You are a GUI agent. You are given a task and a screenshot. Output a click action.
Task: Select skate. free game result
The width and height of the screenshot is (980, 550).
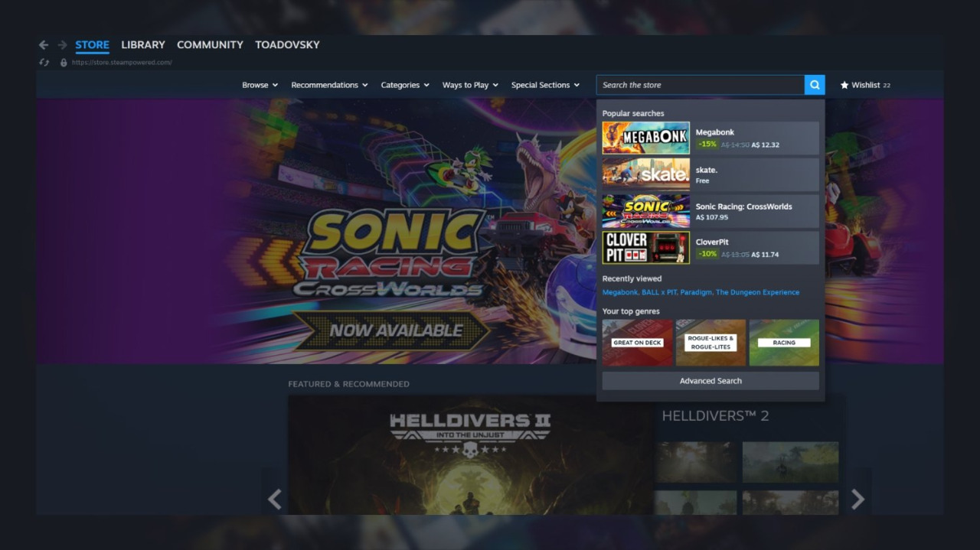(710, 175)
